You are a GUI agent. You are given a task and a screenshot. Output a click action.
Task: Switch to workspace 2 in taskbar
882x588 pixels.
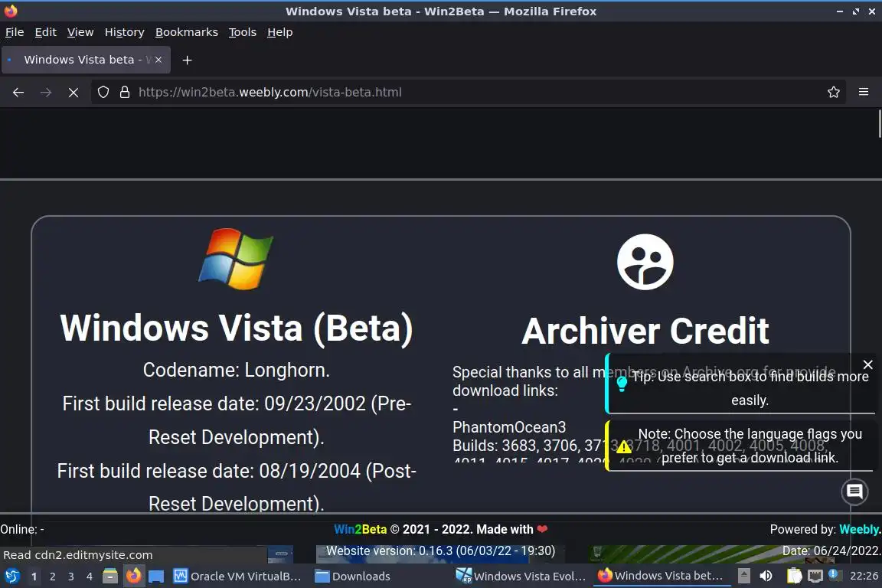coord(52,577)
